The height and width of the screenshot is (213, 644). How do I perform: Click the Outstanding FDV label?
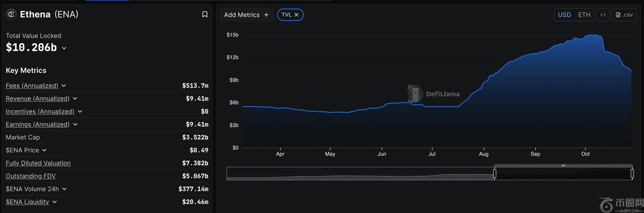[31, 176]
